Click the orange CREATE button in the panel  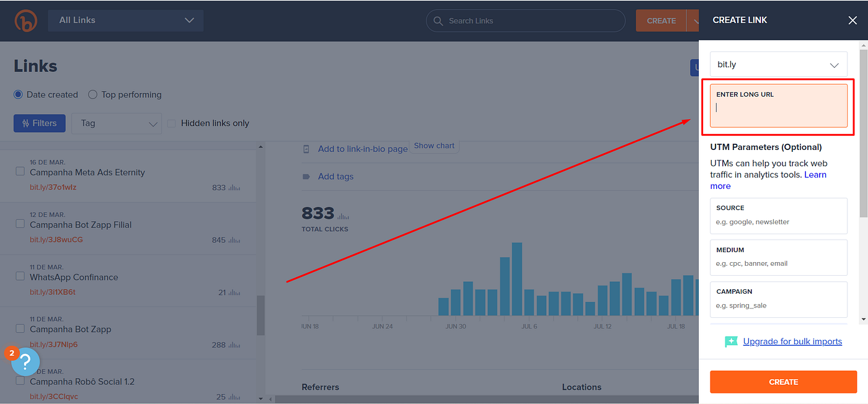point(783,382)
